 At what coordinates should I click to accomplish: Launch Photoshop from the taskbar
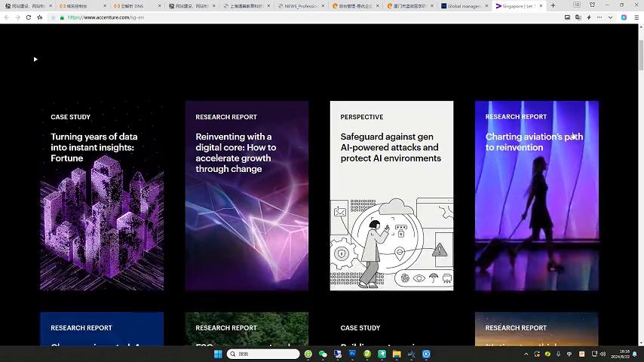coord(352,354)
